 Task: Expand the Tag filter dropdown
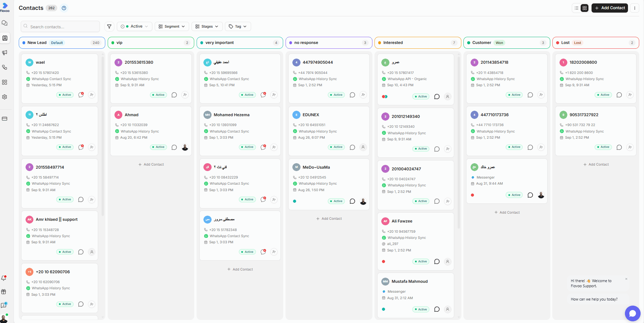point(238,27)
